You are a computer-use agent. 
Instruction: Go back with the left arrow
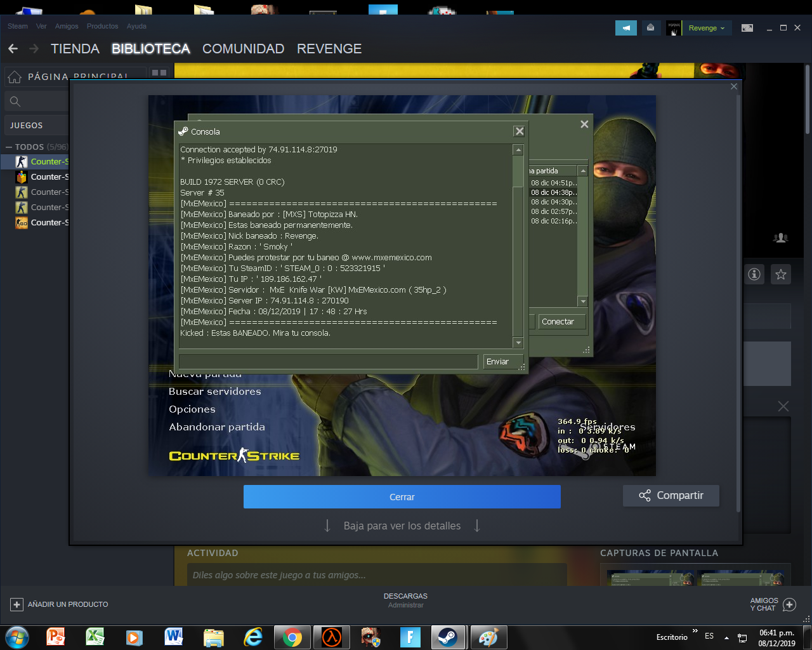click(13, 49)
